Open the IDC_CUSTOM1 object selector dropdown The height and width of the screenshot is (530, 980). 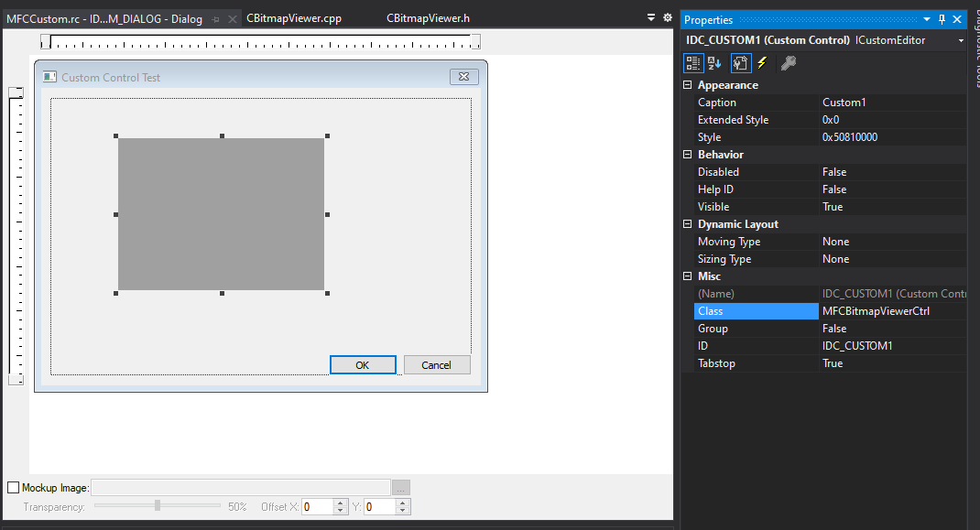[x=961, y=40]
